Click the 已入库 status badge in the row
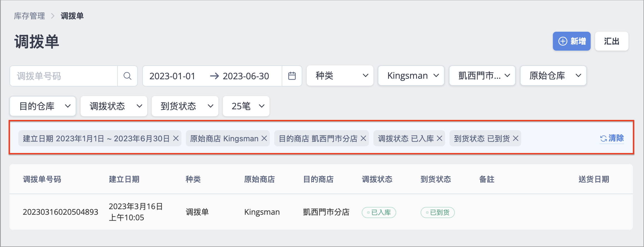This screenshot has width=644, height=247. 379,213
